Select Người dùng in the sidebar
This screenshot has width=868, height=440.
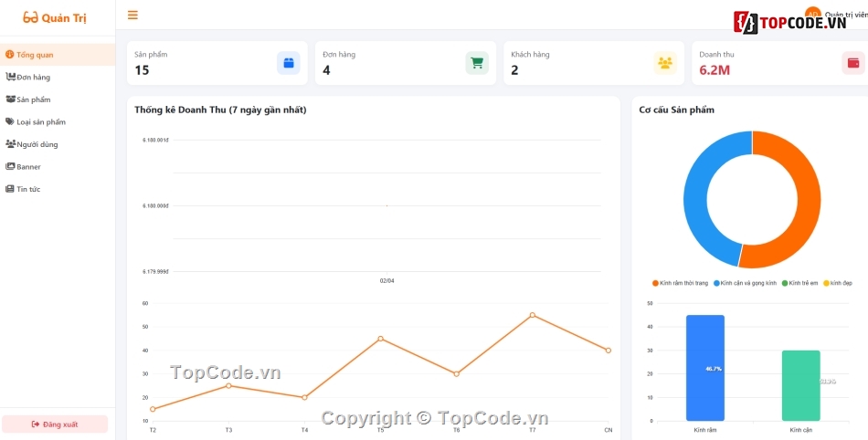pos(58,144)
